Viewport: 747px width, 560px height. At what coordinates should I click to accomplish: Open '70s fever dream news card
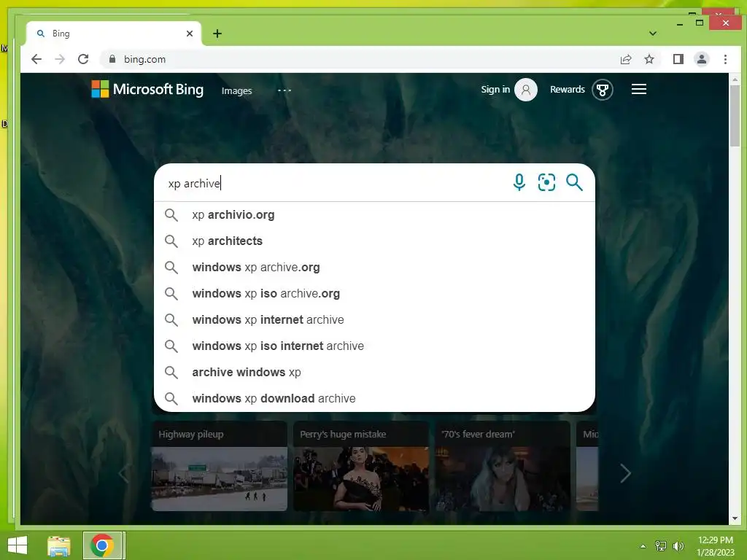[x=502, y=466]
